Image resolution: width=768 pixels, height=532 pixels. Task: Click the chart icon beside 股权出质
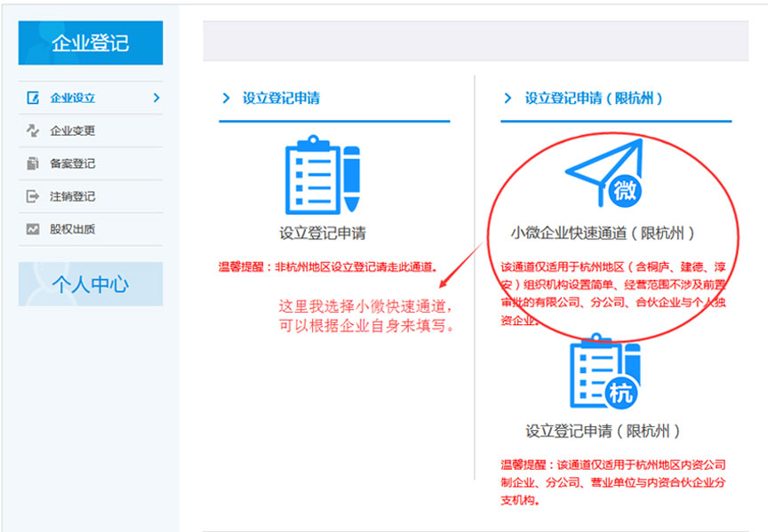click(x=35, y=227)
